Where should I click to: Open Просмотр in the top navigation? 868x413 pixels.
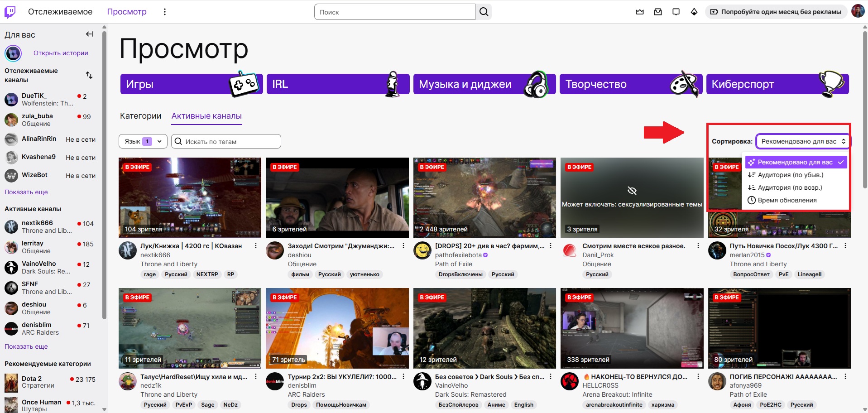127,12
